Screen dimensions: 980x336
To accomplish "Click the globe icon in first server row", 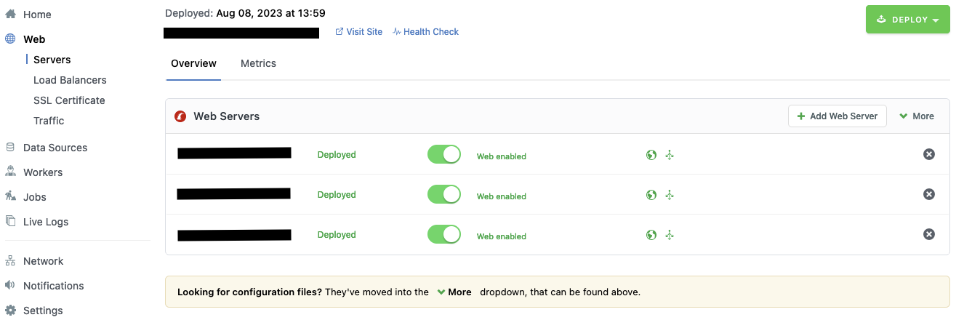I will point(651,155).
